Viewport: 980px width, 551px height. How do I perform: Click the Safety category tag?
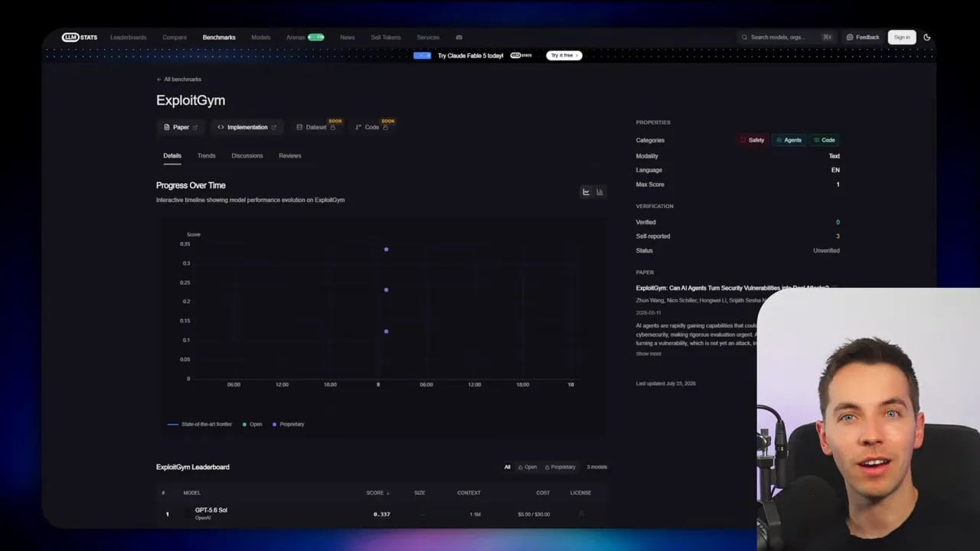(753, 140)
